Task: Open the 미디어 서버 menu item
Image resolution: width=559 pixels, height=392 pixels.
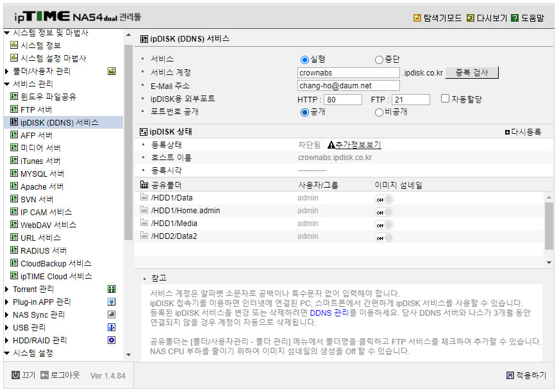Action: tap(40, 148)
